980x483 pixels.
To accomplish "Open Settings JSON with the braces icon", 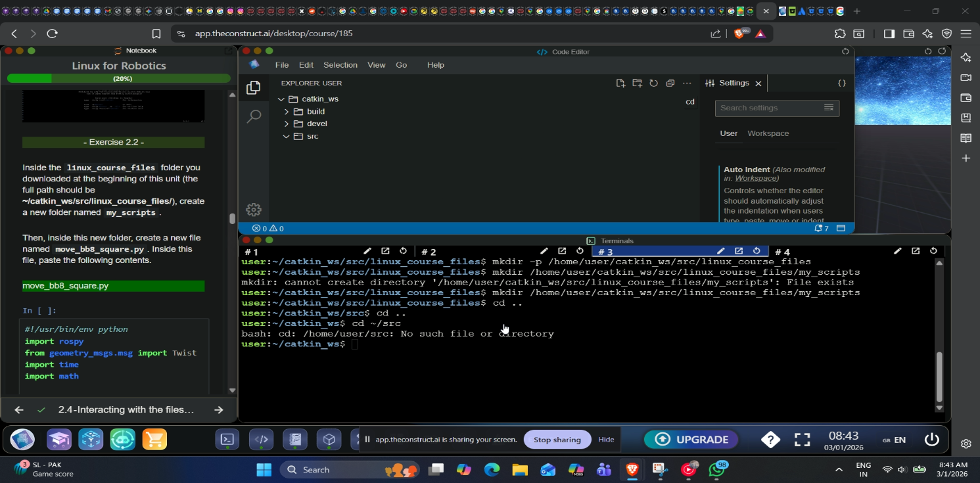I will click(842, 83).
